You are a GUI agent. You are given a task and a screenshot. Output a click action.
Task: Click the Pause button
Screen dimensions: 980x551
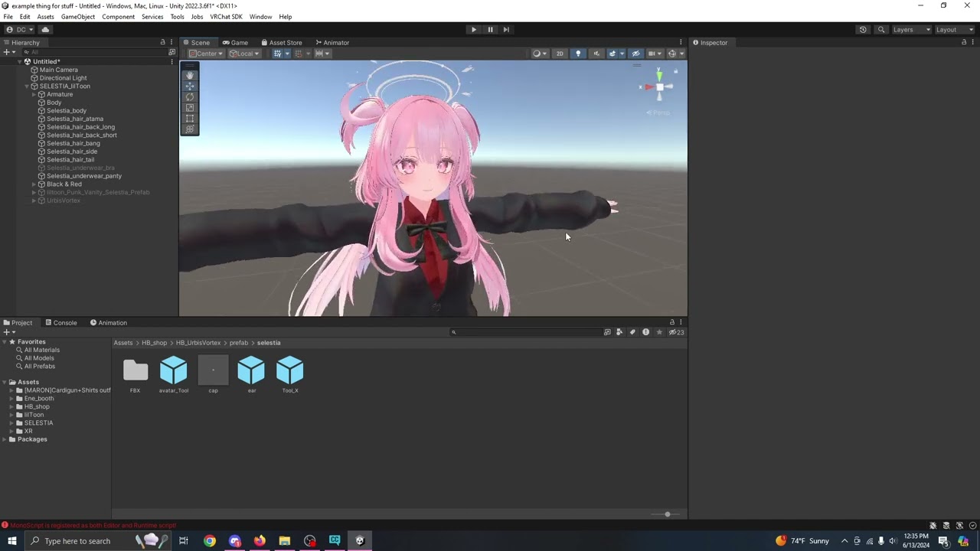[490, 30]
